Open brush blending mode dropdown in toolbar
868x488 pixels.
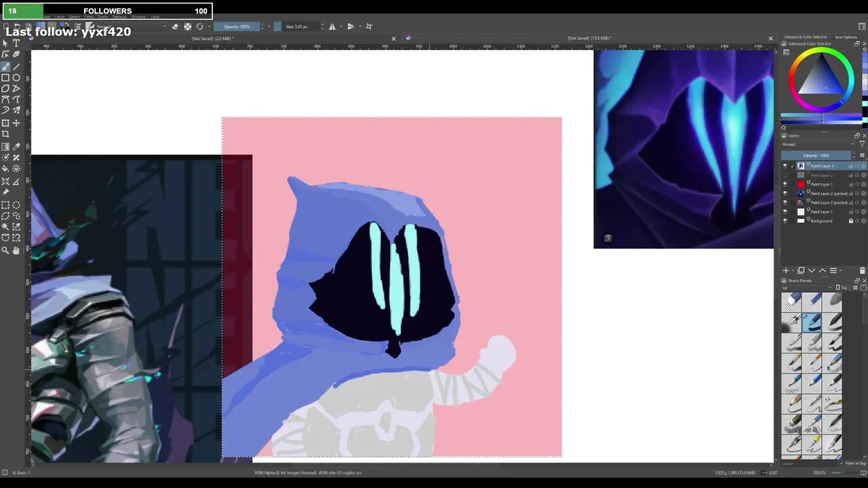click(132, 26)
